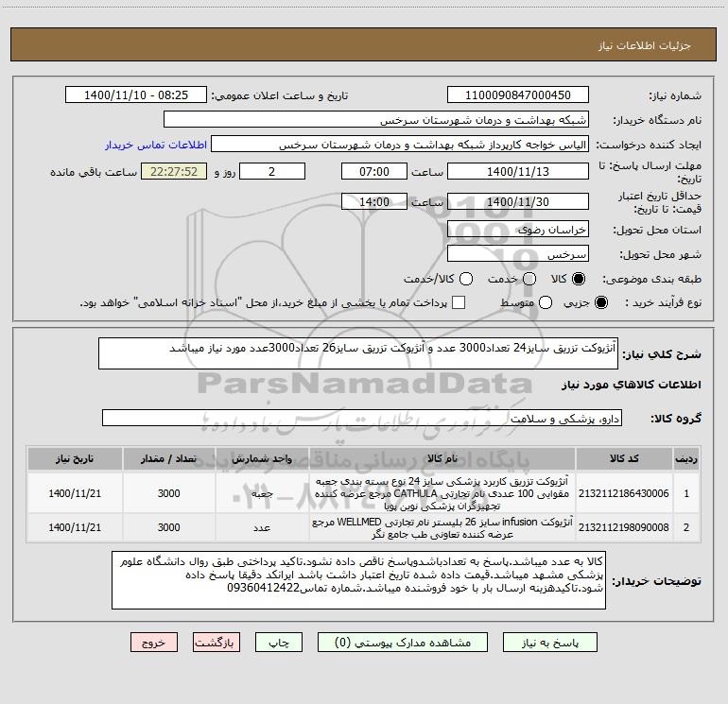728x704 pixels.
Task: Click the توضیحات خریدار notes box
Action: point(358,580)
